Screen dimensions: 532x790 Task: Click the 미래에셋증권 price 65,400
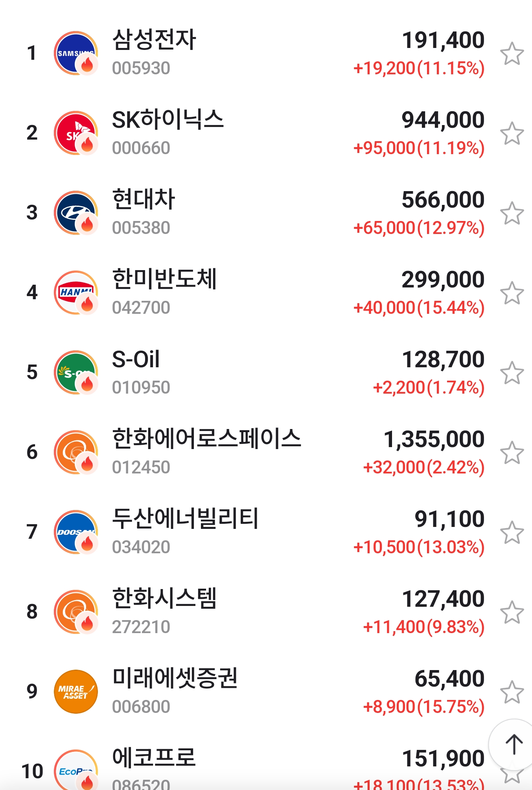(449, 679)
